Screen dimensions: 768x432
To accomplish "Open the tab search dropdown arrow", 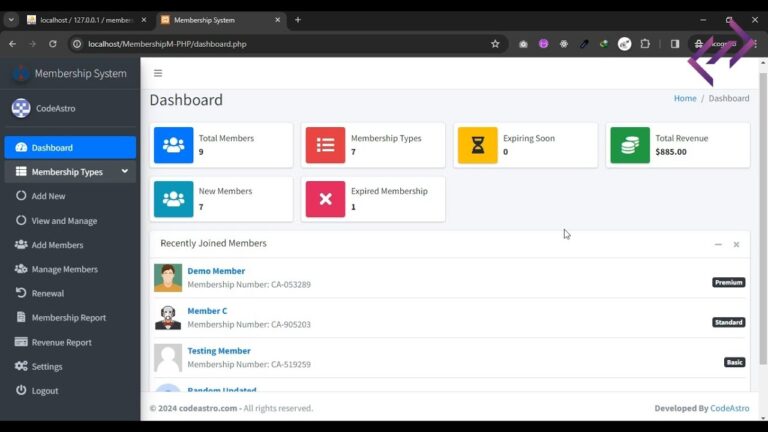I will (x=11, y=20).
